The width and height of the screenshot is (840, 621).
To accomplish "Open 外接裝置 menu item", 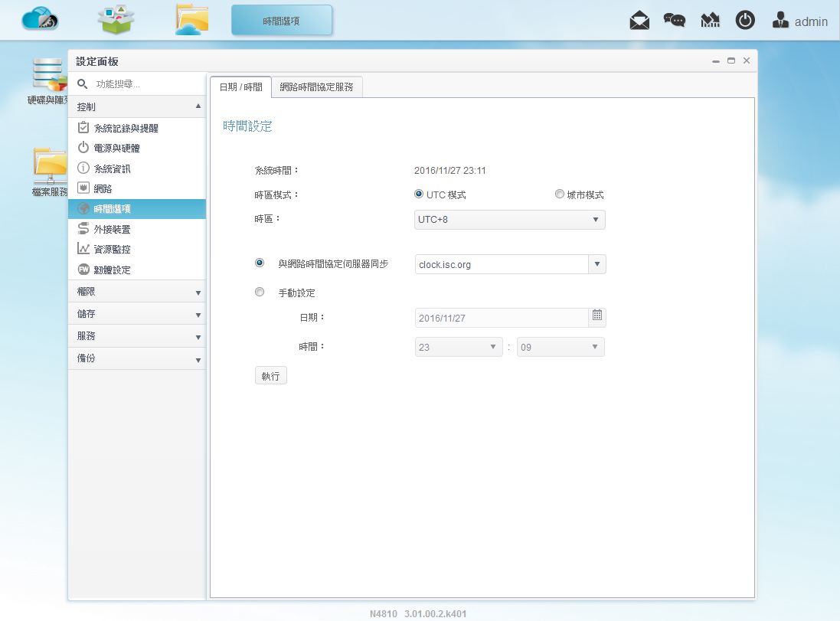I will pyautogui.click(x=137, y=229).
